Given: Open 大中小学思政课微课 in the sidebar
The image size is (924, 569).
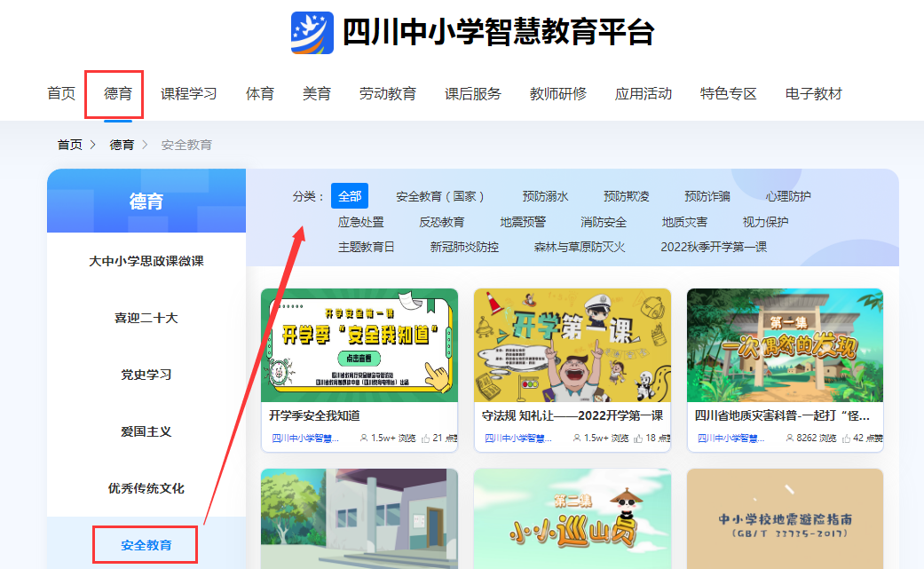Looking at the screenshot, I should tap(146, 261).
